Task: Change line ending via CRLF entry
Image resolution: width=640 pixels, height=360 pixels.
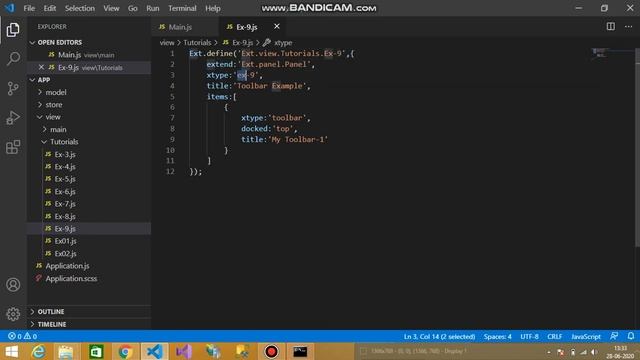Action: [554, 336]
